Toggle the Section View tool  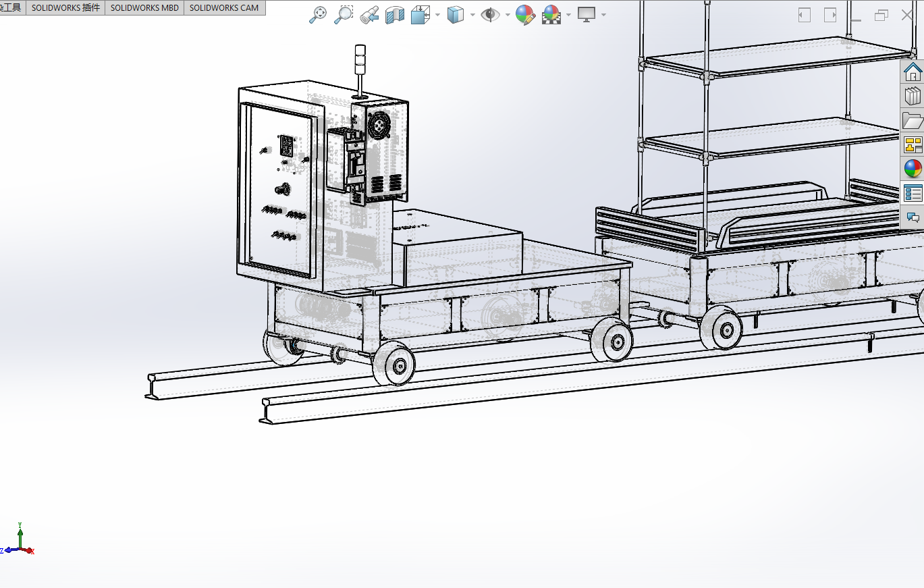pos(394,15)
